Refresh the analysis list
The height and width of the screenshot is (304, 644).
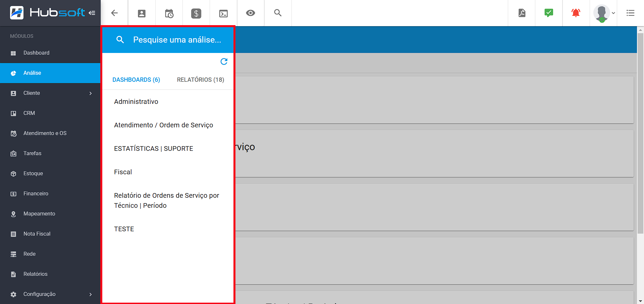click(224, 61)
